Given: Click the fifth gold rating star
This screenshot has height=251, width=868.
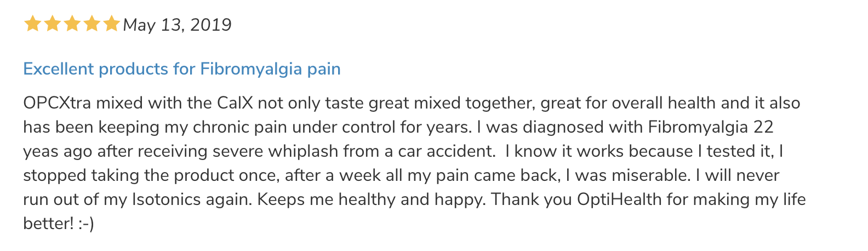Looking at the screenshot, I should point(111,24).
